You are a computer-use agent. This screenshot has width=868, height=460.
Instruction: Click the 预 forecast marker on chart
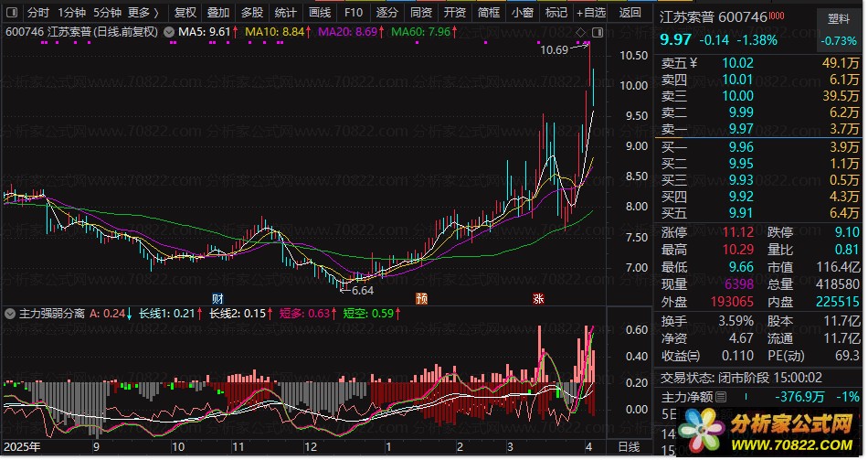[422, 299]
